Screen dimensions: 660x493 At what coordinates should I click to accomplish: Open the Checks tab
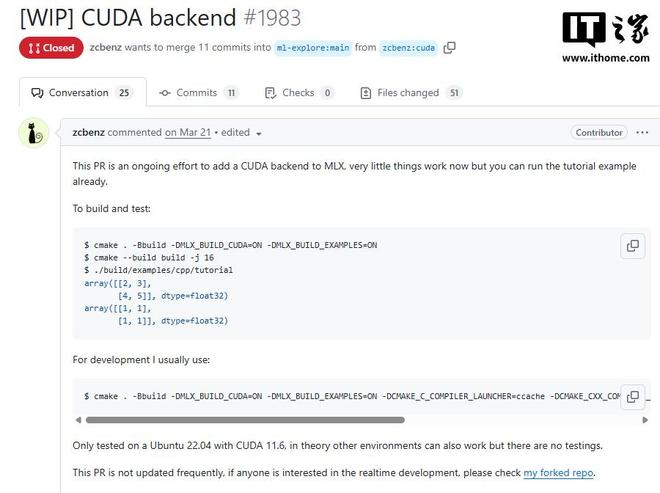(x=299, y=93)
